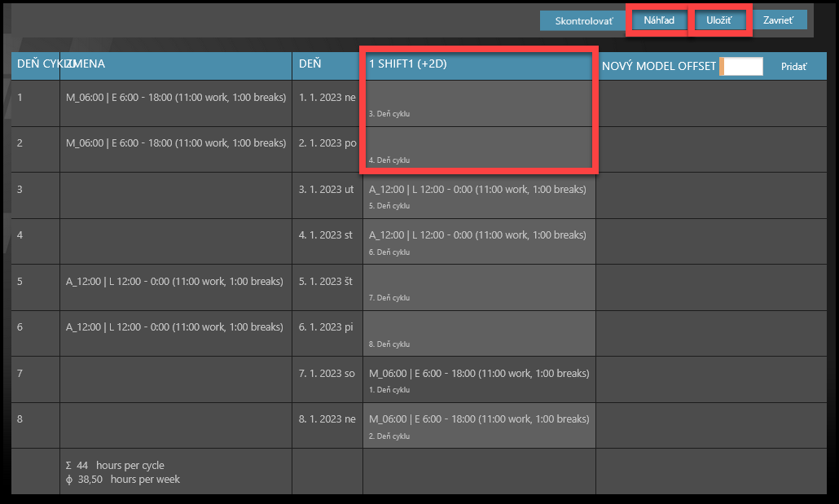The height and width of the screenshot is (504, 839).
Task: Click the date 6. 1. 2023 pi
Action: click(x=325, y=327)
